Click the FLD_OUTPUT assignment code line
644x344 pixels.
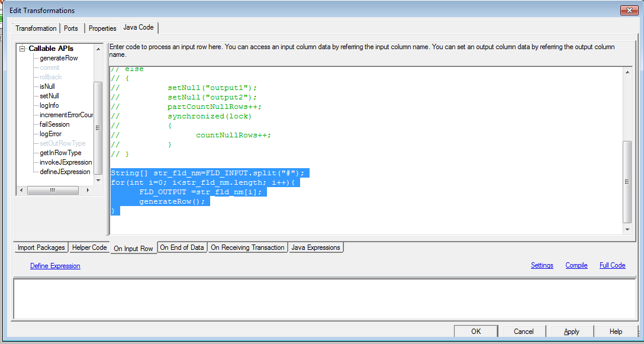(x=200, y=192)
